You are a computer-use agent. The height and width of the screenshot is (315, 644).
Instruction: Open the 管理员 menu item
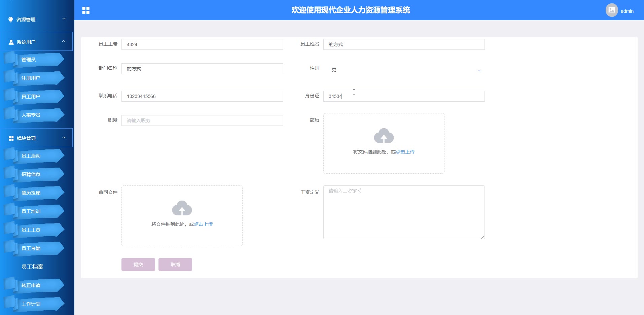tap(29, 60)
